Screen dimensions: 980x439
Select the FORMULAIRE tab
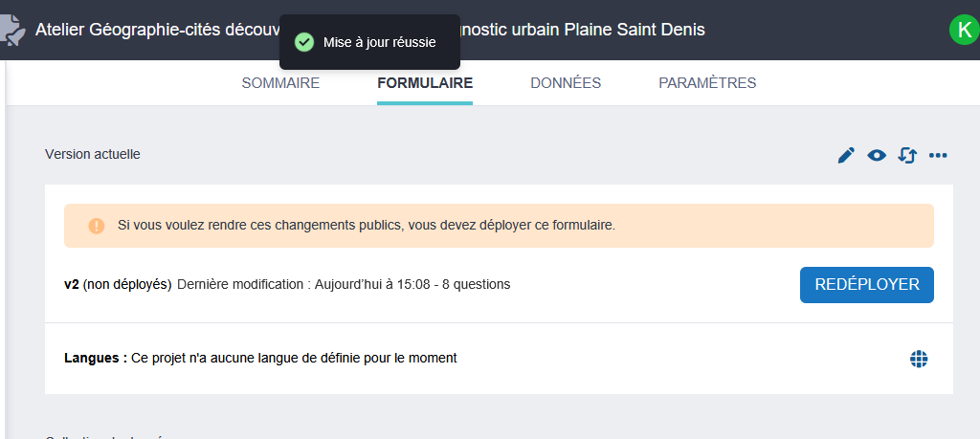click(x=425, y=83)
